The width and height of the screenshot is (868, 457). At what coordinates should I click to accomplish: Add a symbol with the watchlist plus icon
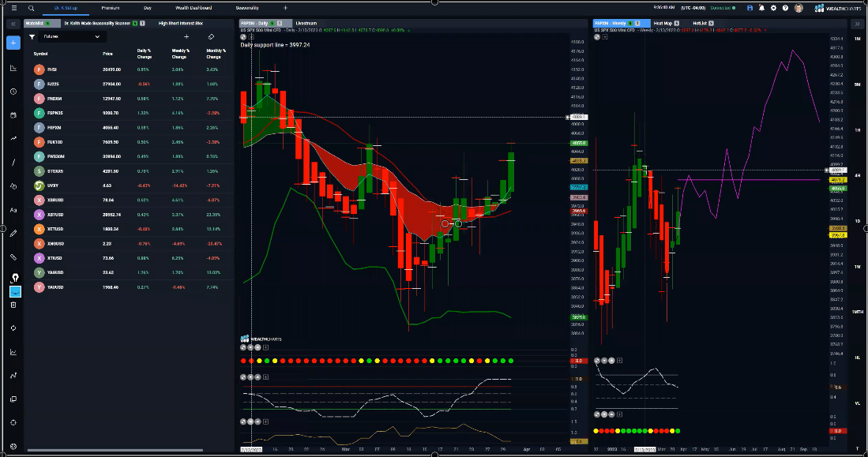click(x=186, y=36)
